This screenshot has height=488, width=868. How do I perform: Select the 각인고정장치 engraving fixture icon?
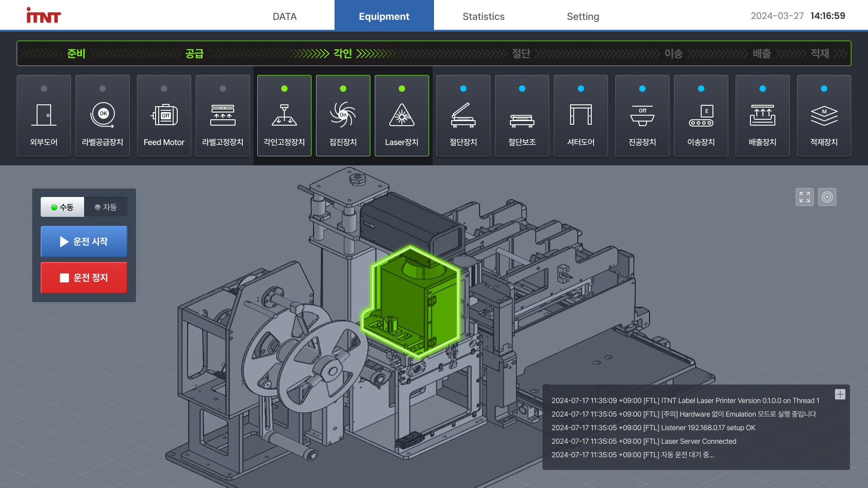pos(284,116)
